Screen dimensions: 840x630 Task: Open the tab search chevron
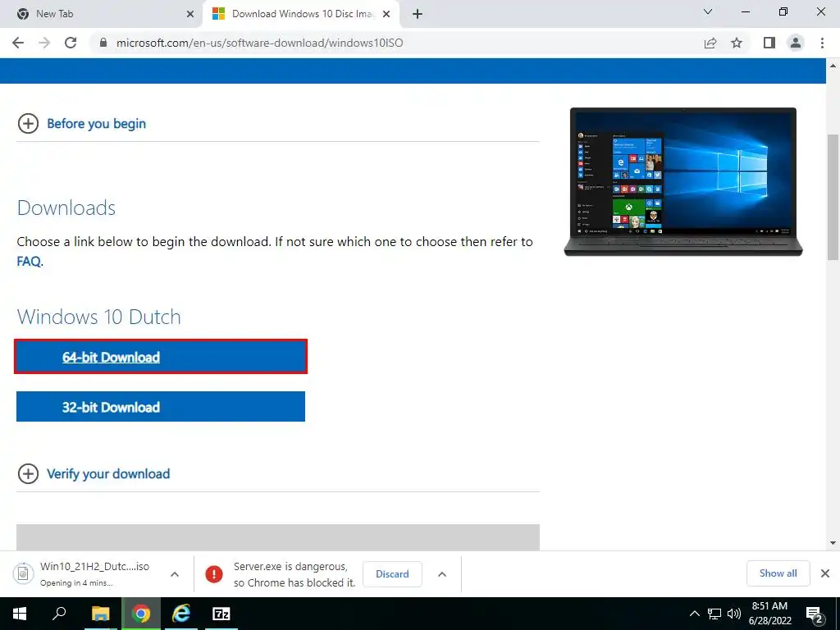[x=708, y=11]
